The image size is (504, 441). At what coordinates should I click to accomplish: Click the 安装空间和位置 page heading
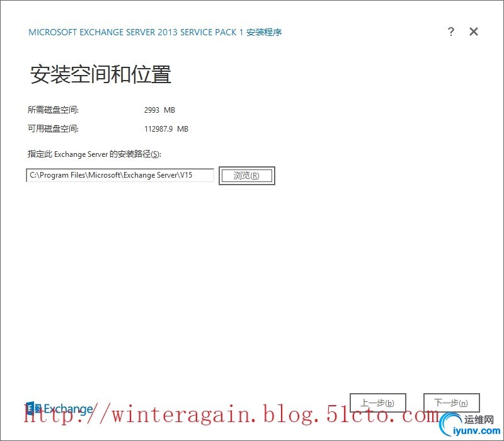[100, 74]
